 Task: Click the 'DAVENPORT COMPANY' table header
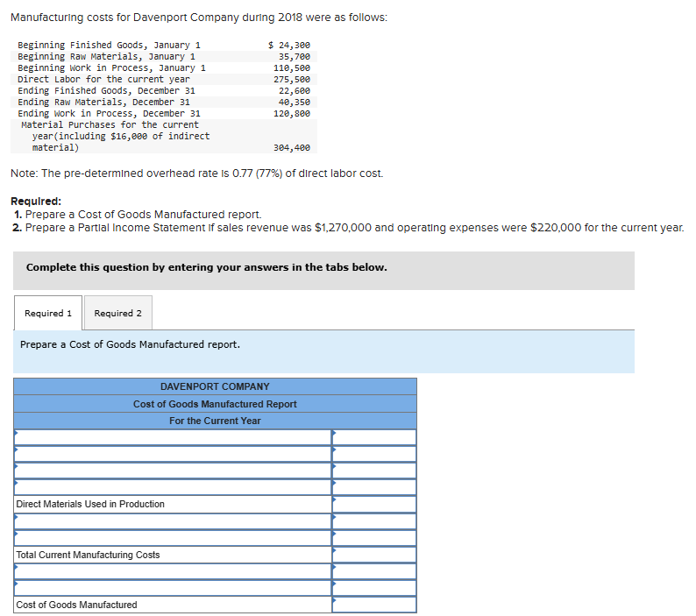pyautogui.click(x=215, y=386)
